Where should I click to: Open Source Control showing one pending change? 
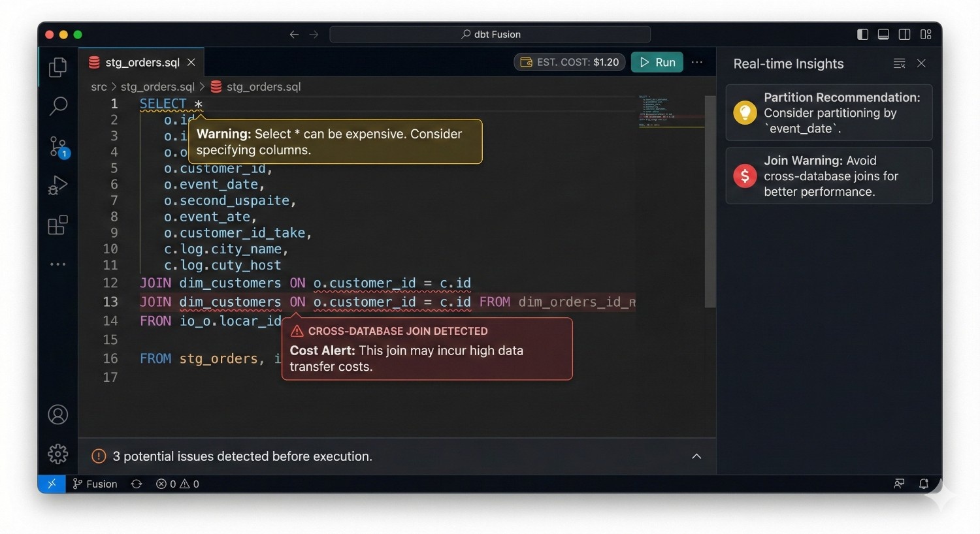[57, 146]
